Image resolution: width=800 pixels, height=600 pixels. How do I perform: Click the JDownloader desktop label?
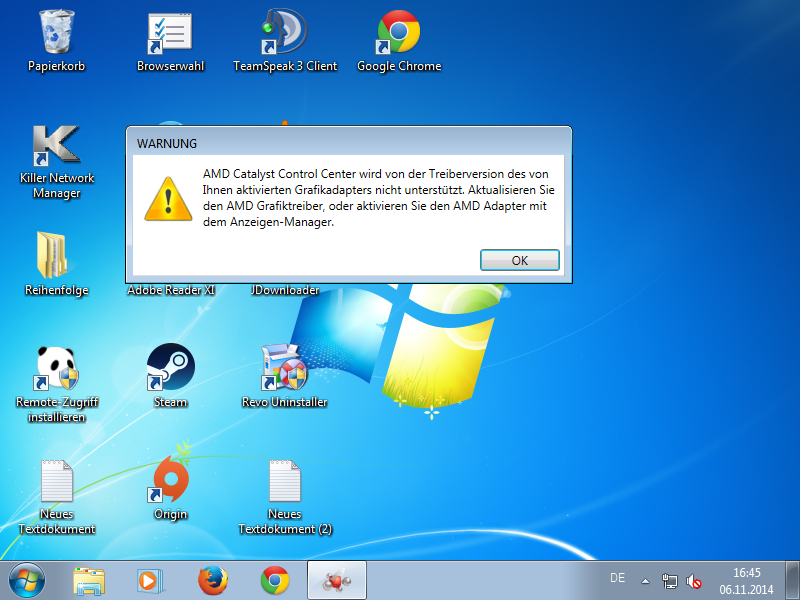point(285,290)
